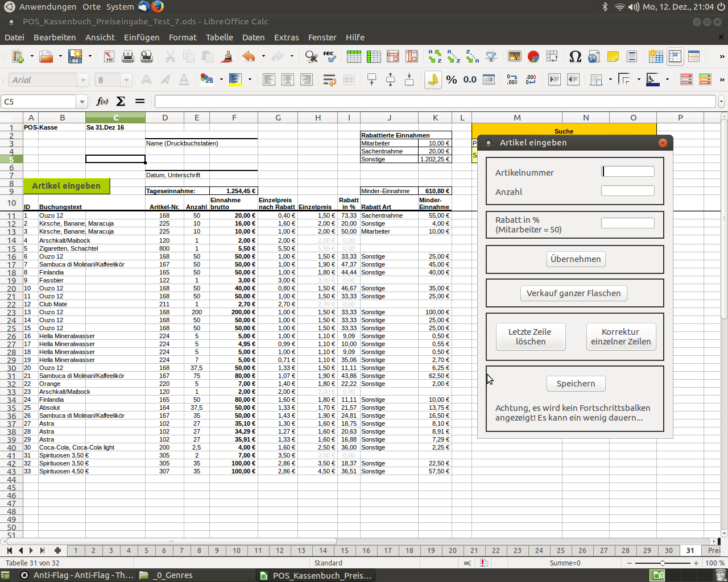Click the Artikelnummer input field
Screen dimensions: 728x582
click(x=628, y=172)
